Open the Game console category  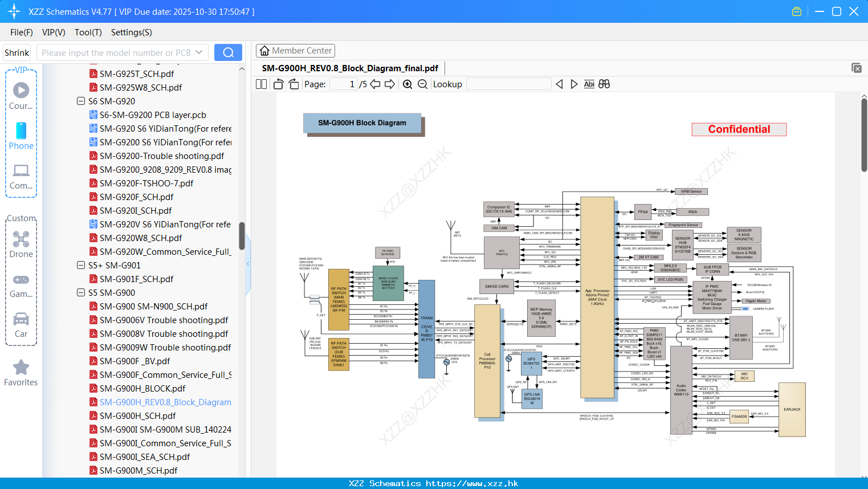click(x=21, y=285)
